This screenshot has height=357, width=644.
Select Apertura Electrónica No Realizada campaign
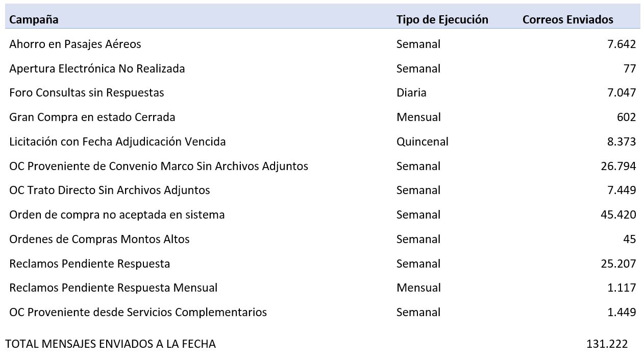[x=97, y=68]
